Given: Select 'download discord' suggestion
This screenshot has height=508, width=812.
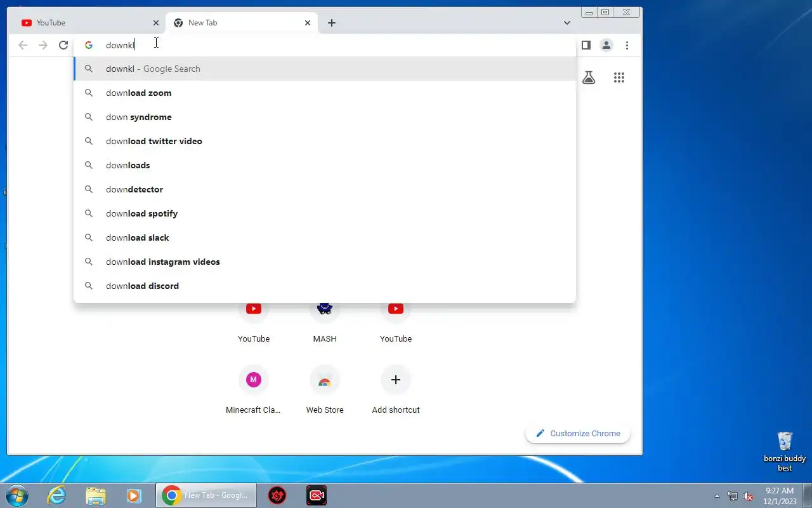Looking at the screenshot, I should (x=325, y=286).
